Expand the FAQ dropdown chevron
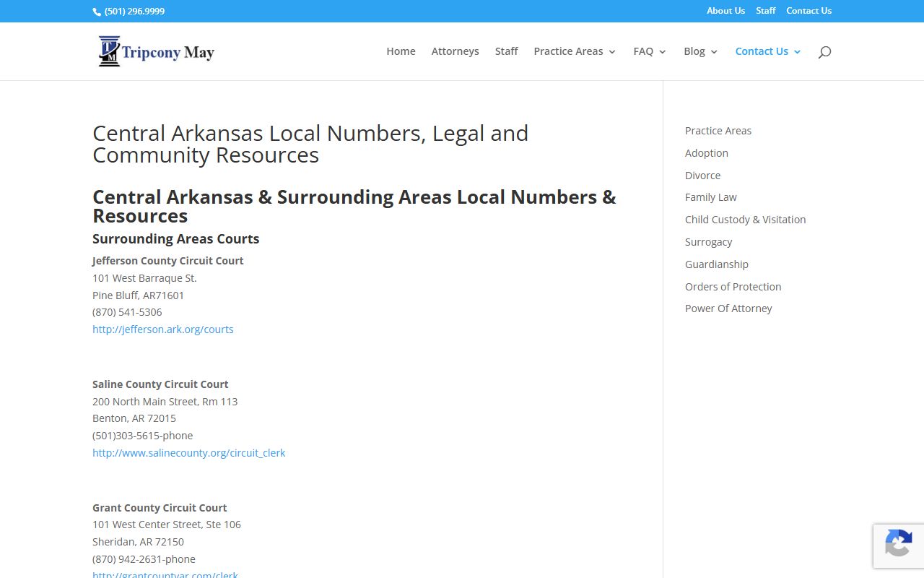 (663, 52)
